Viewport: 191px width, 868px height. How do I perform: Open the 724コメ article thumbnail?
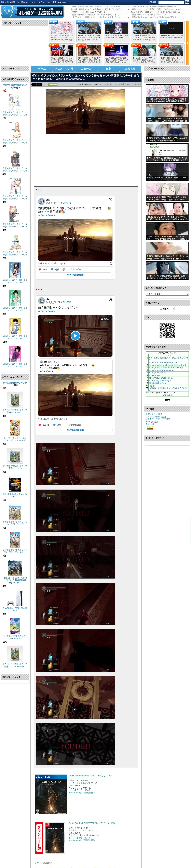click(144, 50)
